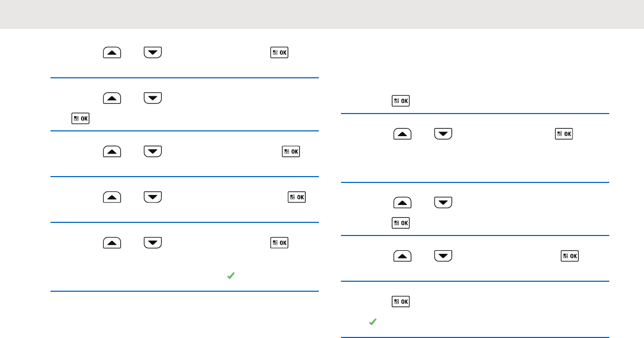Screen dimensions: 644x338
Task: Click the green checkmark in the left column
Action: point(230,275)
